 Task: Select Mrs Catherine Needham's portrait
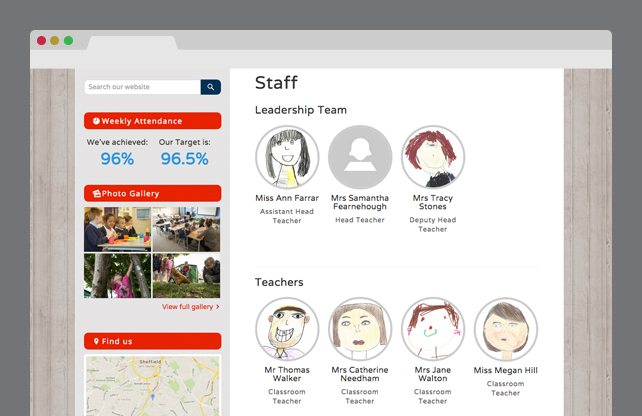[360, 329]
